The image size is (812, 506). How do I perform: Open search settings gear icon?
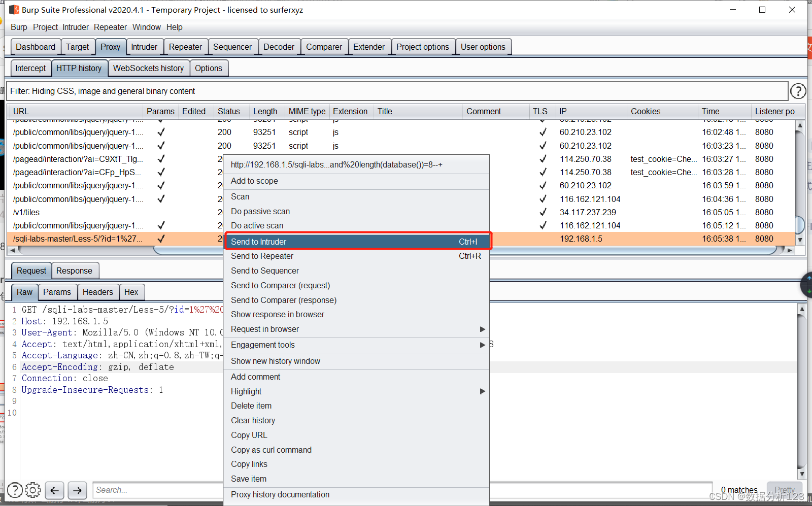pyautogui.click(x=33, y=490)
